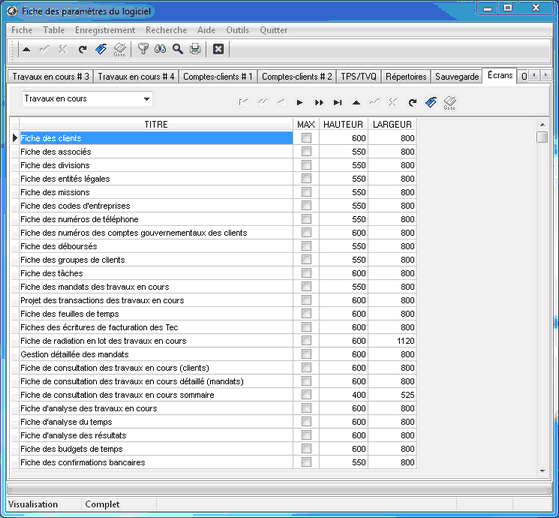559x518 pixels.
Task: Switch to Travaux en cours # 4 tab
Action: tap(136, 77)
